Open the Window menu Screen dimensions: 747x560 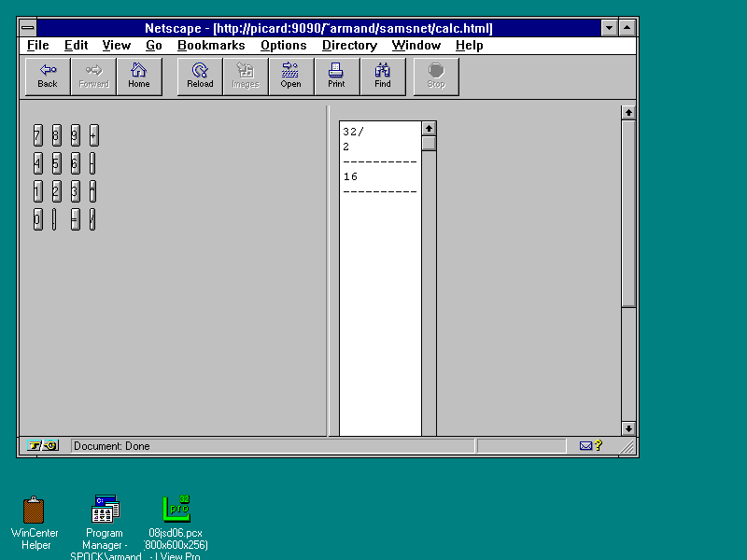(x=416, y=45)
